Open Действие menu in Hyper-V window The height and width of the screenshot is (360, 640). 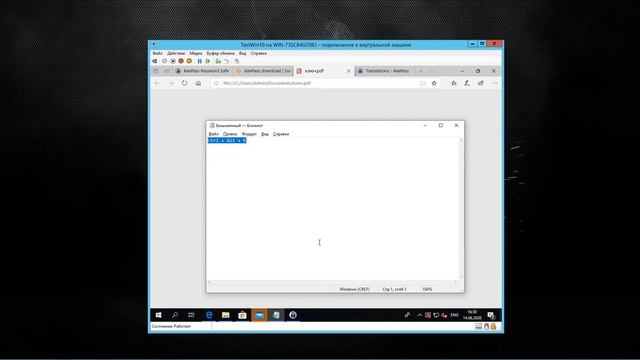pos(176,53)
